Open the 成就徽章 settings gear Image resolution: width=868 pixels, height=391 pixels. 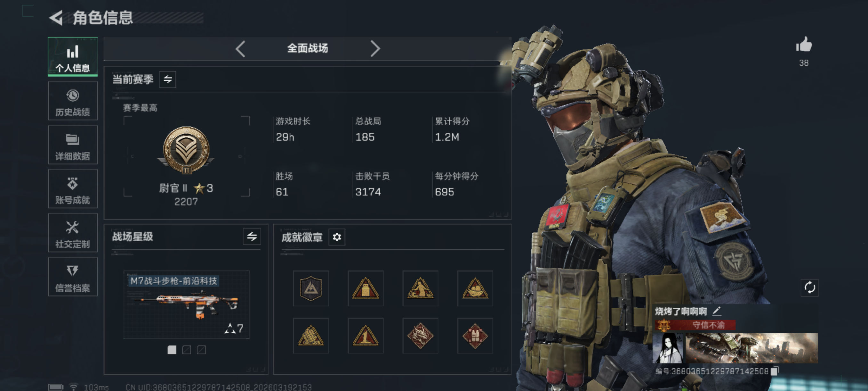[337, 237]
